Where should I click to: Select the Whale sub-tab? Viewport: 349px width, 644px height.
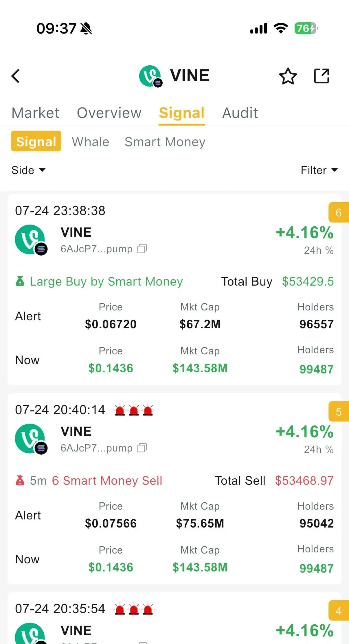tap(91, 142)
